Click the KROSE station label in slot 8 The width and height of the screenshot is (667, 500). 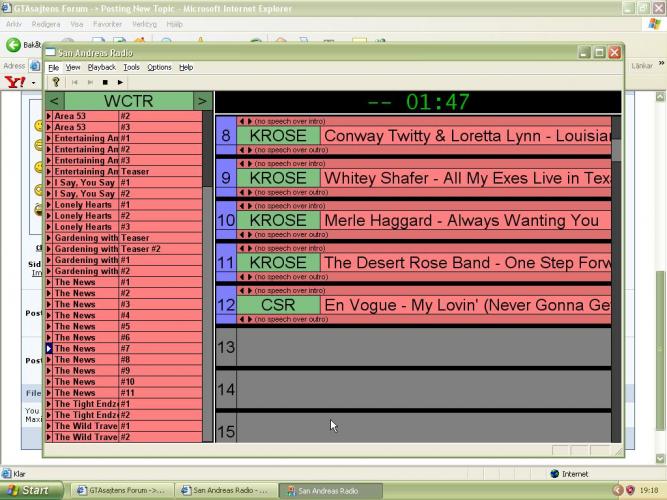(278, 135)
